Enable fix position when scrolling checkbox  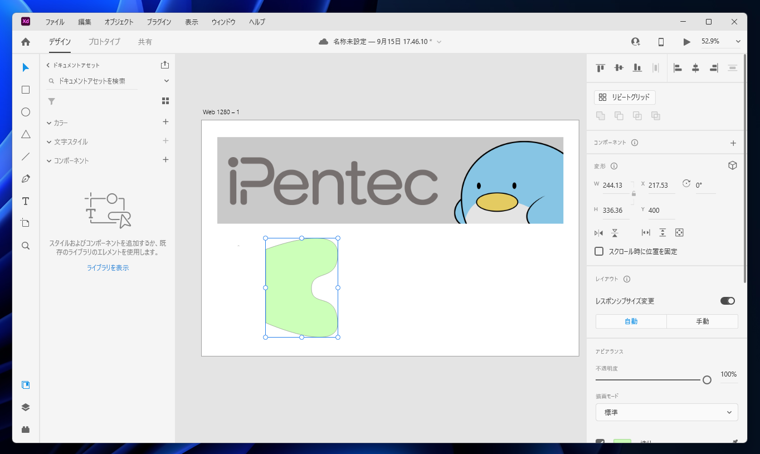pyautogui.click(x=599, y=251)
